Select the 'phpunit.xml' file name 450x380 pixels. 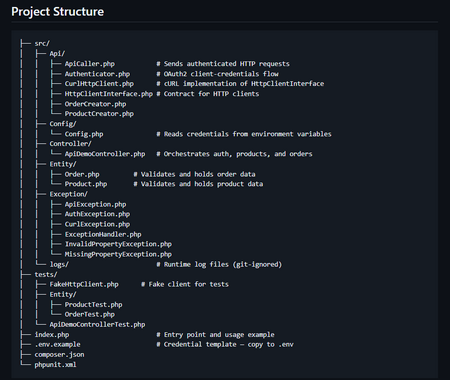55,365
